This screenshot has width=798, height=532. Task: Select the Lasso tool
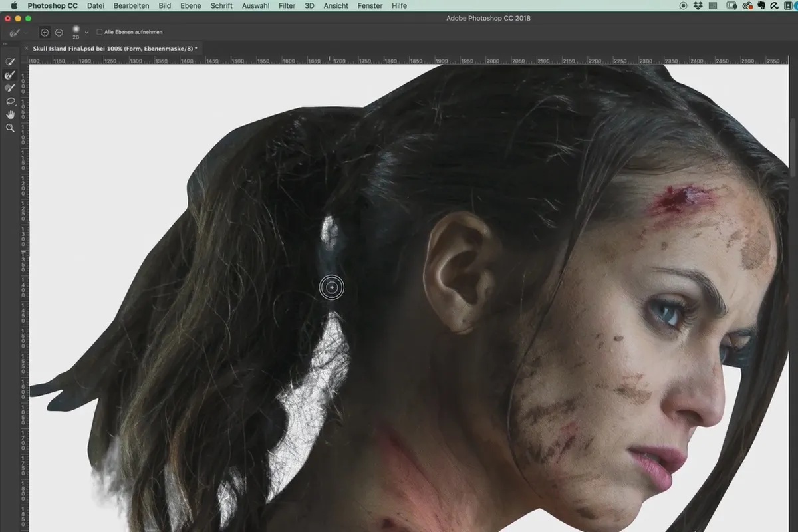[10, 101]
